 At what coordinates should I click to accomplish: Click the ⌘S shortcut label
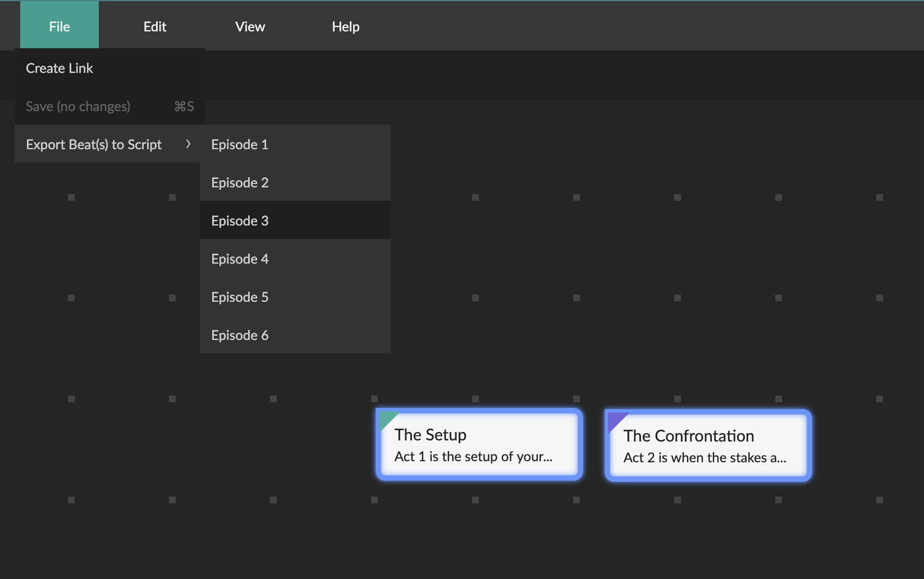pyautogui.click(x=184, y=106)
